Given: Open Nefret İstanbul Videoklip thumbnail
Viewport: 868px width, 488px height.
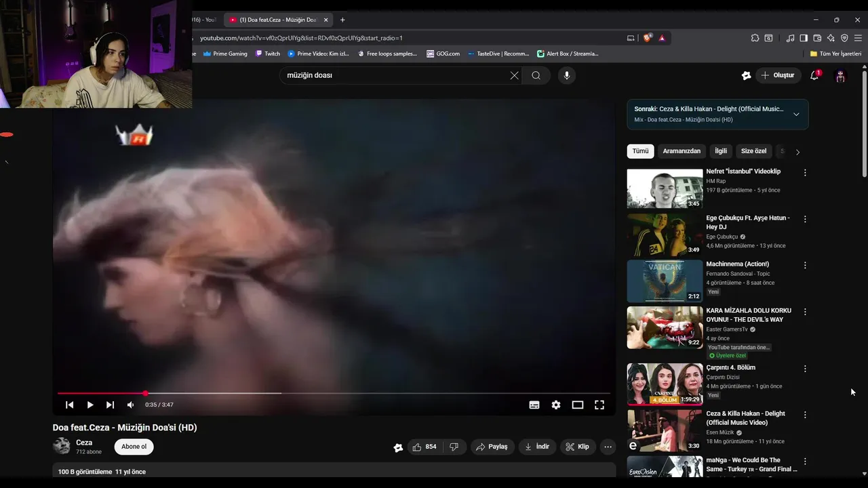Looking at the screenshot, I should (x=665, y=188).
